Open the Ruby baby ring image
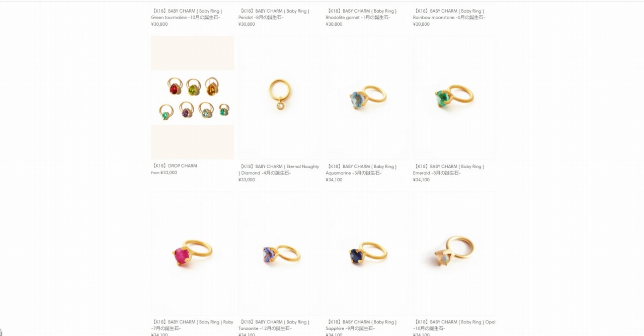 (192, 253)
